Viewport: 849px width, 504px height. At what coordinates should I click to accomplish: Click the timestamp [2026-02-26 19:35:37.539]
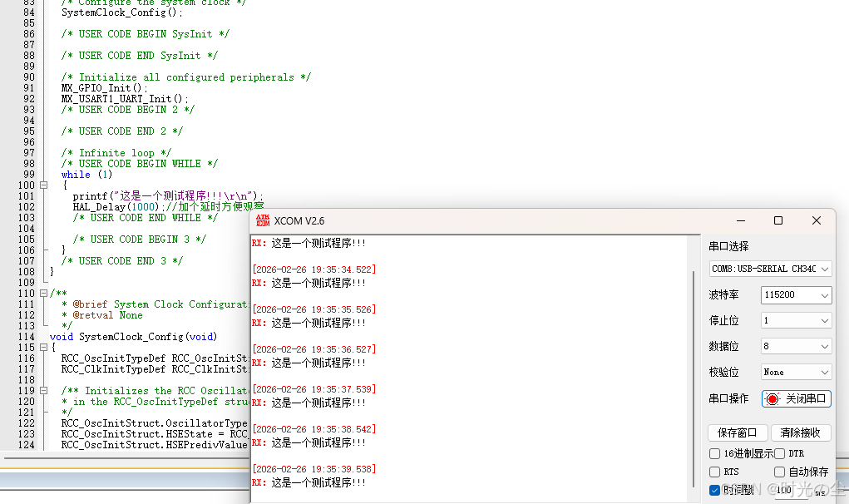(x=314, y=389)
